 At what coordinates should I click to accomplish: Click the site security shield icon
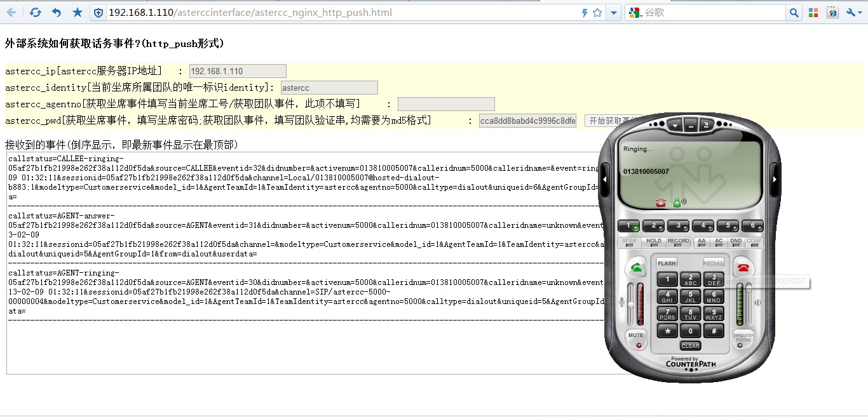[98, 12]
